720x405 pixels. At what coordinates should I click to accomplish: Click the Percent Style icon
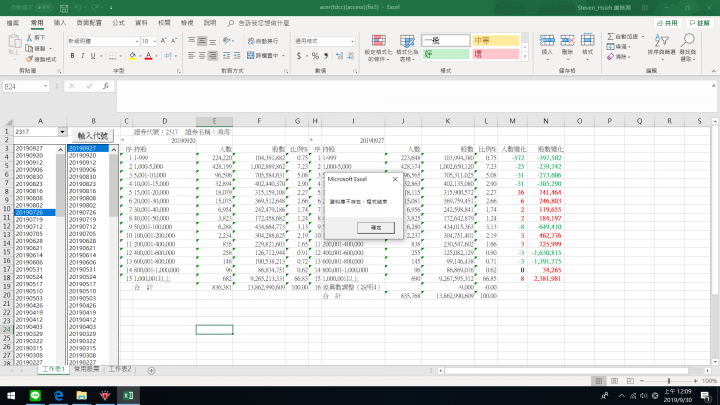(x=315, y=56)
